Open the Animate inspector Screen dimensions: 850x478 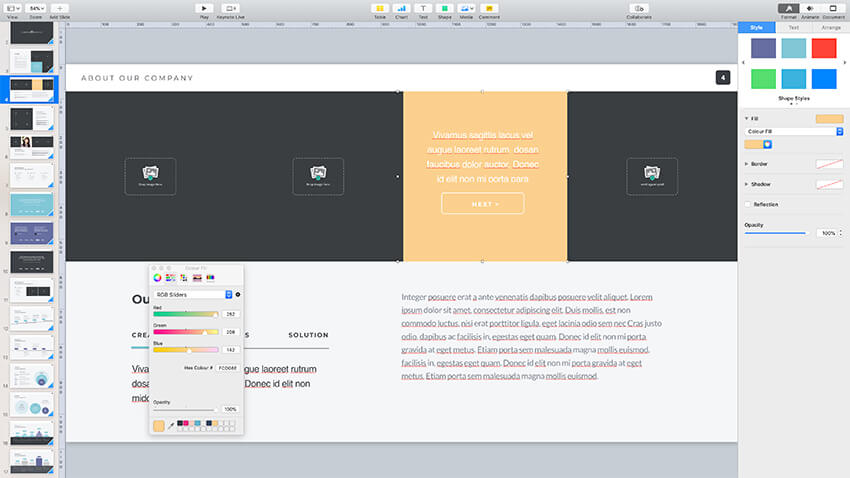tap(810, 8)
